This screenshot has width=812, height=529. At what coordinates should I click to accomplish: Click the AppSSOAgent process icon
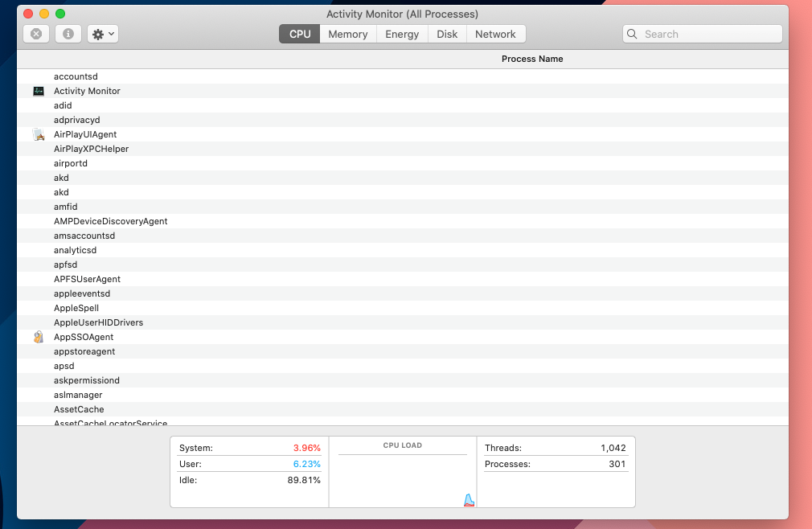tap(39, 337)
